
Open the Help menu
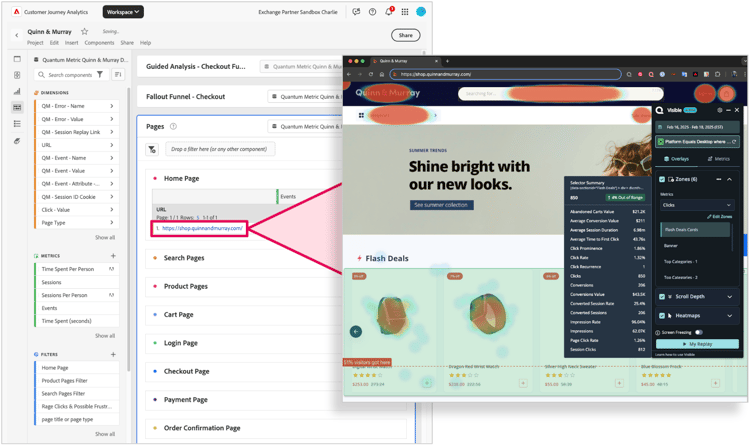pyautogui.click(x=145, y=43)
